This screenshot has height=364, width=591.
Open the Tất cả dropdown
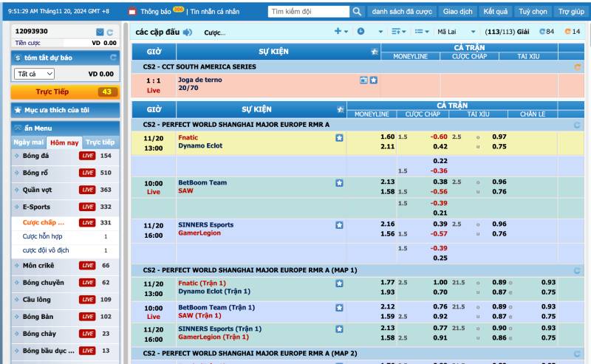tap(35, 74)
